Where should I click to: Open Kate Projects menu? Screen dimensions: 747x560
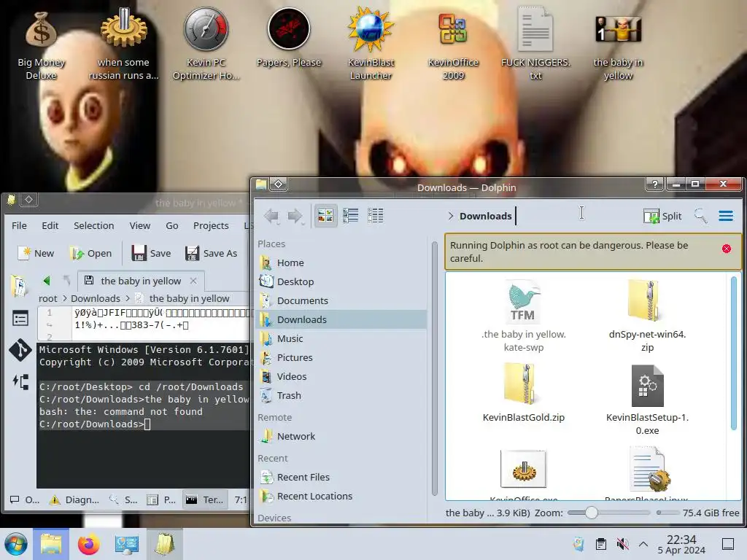(x=211, y=226)
